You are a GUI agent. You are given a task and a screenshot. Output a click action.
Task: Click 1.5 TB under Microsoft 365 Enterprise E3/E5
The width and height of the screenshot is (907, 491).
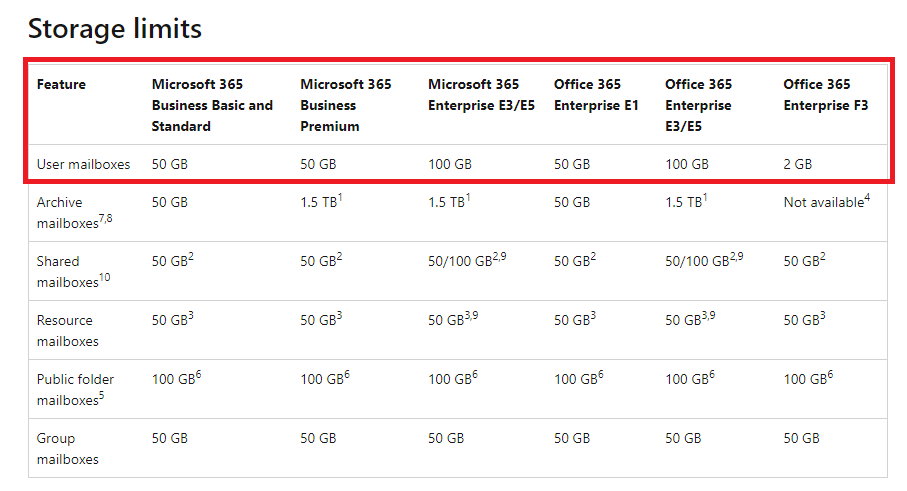(x=449, y=202)
